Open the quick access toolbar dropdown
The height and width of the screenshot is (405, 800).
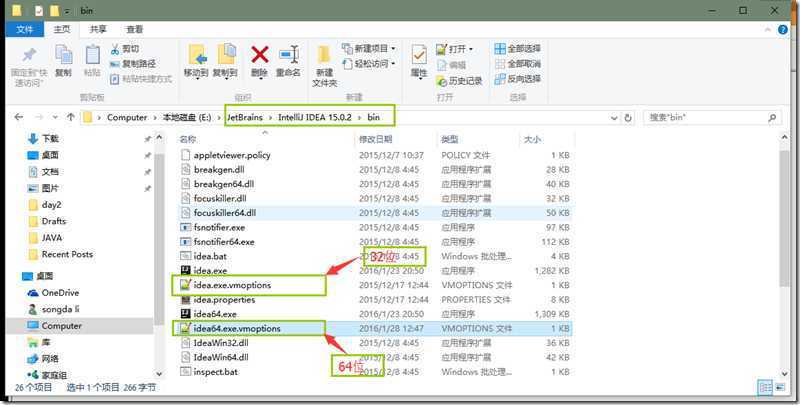67,11
